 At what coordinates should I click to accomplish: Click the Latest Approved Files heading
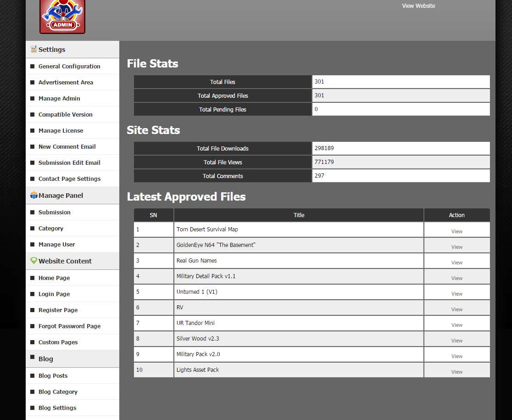pos(186,197)
